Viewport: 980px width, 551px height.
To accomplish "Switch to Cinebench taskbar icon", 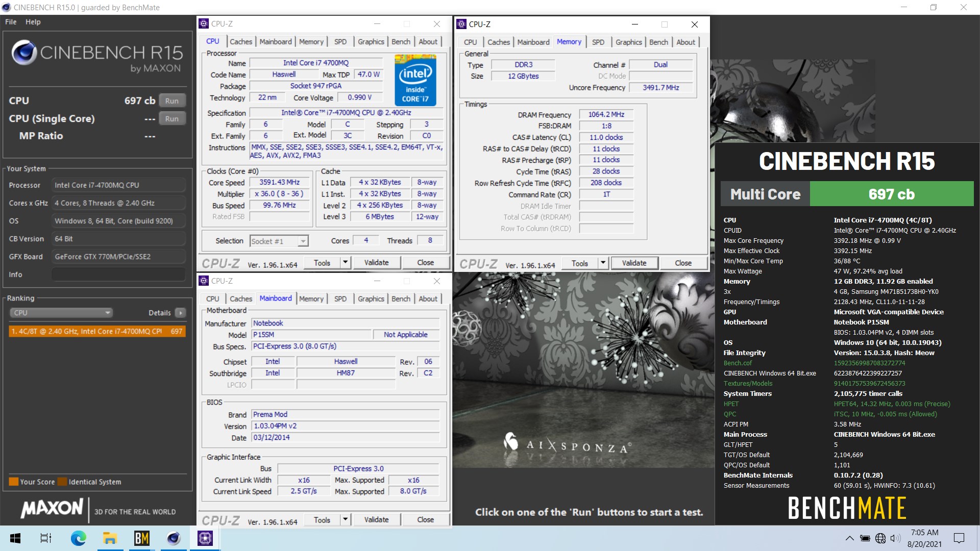I will (174, 538).
